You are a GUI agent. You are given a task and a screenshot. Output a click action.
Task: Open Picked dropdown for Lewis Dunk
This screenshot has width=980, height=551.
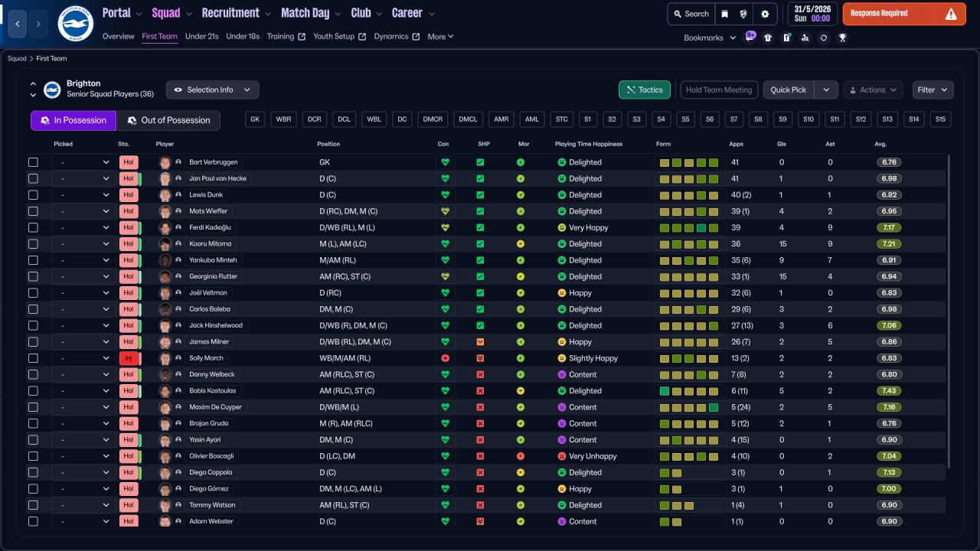click(82, 195)
